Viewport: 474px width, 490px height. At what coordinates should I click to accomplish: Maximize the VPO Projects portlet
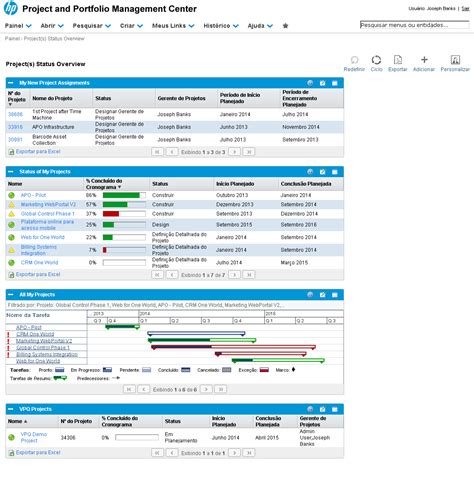tap(335, 409)
